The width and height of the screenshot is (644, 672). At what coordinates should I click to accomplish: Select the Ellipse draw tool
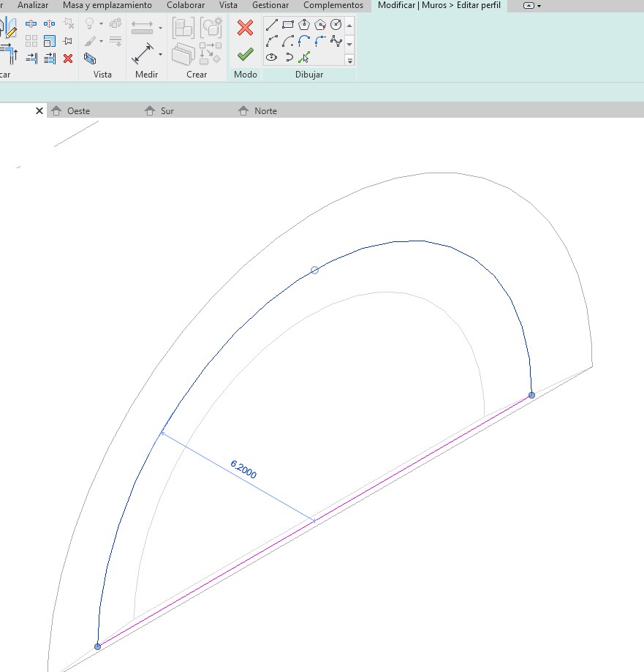tap(272, 57)
